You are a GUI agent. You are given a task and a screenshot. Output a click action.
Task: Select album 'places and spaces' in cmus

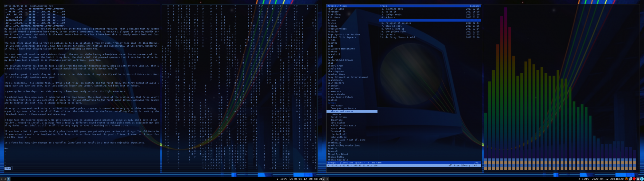coord(352,112)
